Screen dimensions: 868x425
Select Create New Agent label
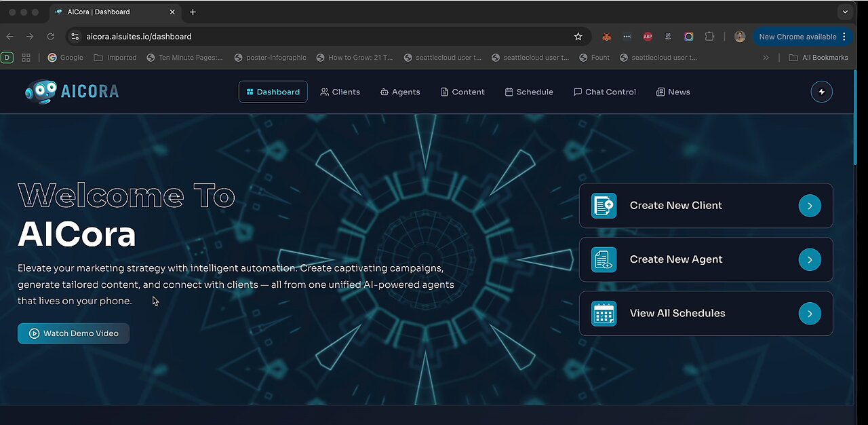(675, 259)
